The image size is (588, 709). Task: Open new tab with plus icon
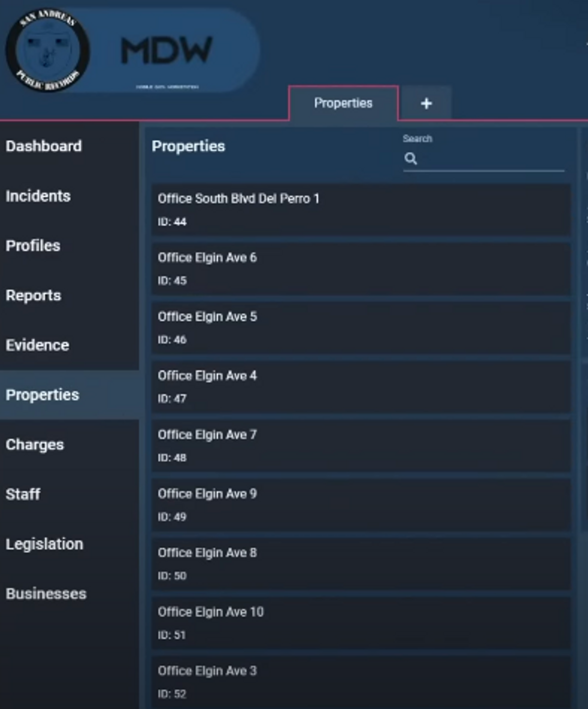click(426, 103)
